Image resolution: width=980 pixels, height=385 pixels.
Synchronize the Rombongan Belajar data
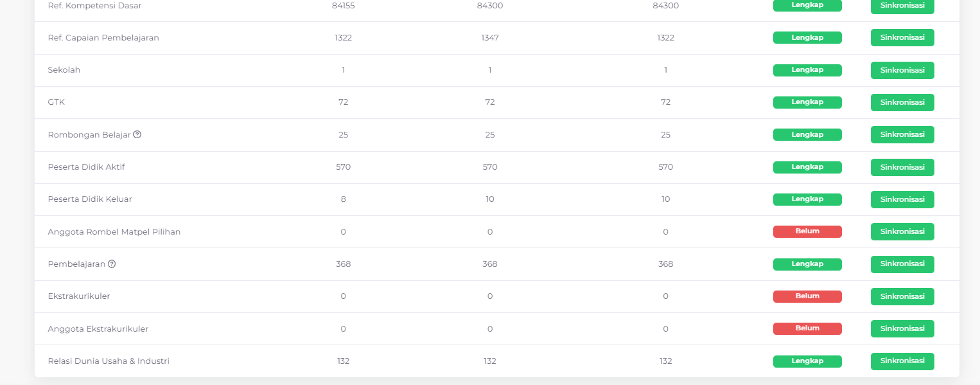coord(902,134)
